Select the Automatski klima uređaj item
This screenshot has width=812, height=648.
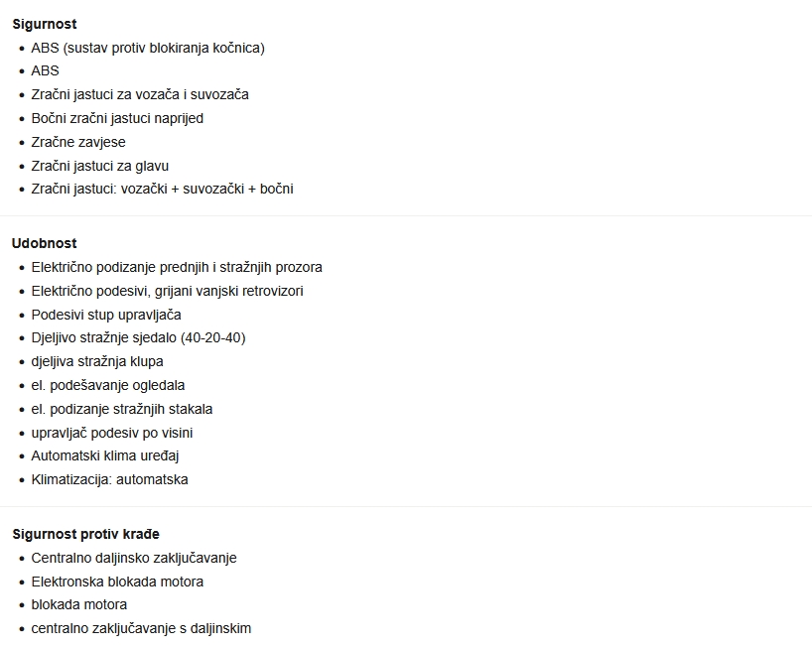click(x=105, y=455)
